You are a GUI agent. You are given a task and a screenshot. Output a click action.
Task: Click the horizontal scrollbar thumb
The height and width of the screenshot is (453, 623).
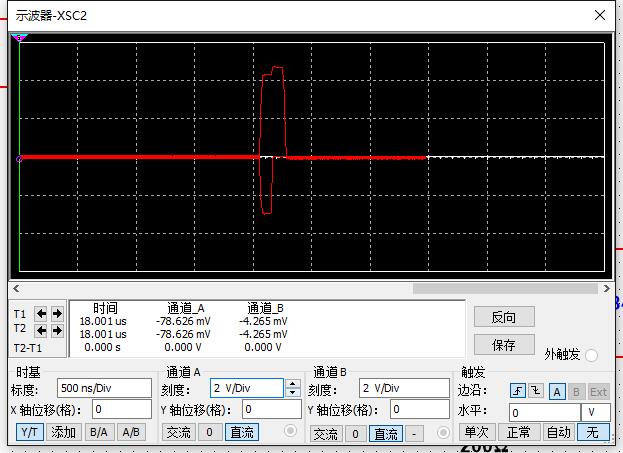(505, 288)
